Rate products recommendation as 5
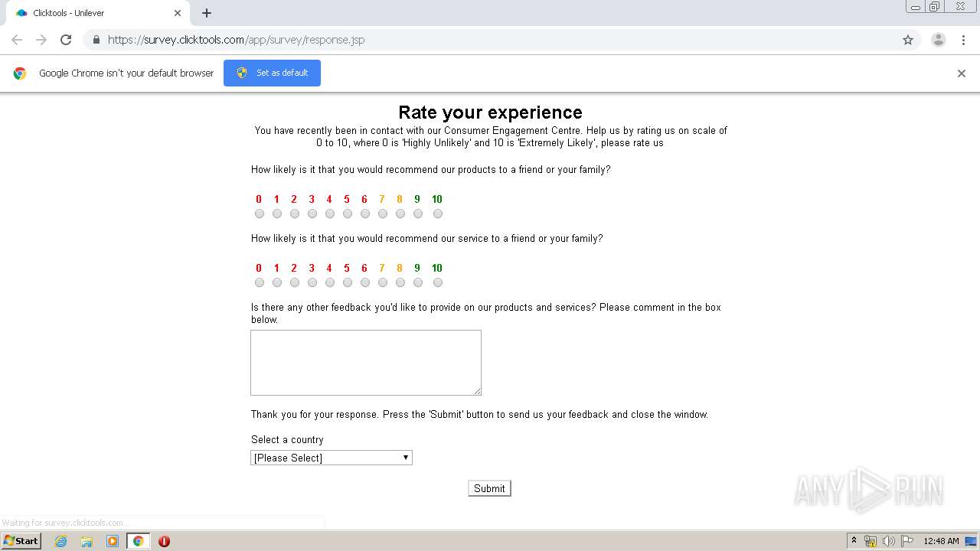Image resolution: width=980 pixels, height=551 pixels. pyautogui.click(x=348, y=214)
